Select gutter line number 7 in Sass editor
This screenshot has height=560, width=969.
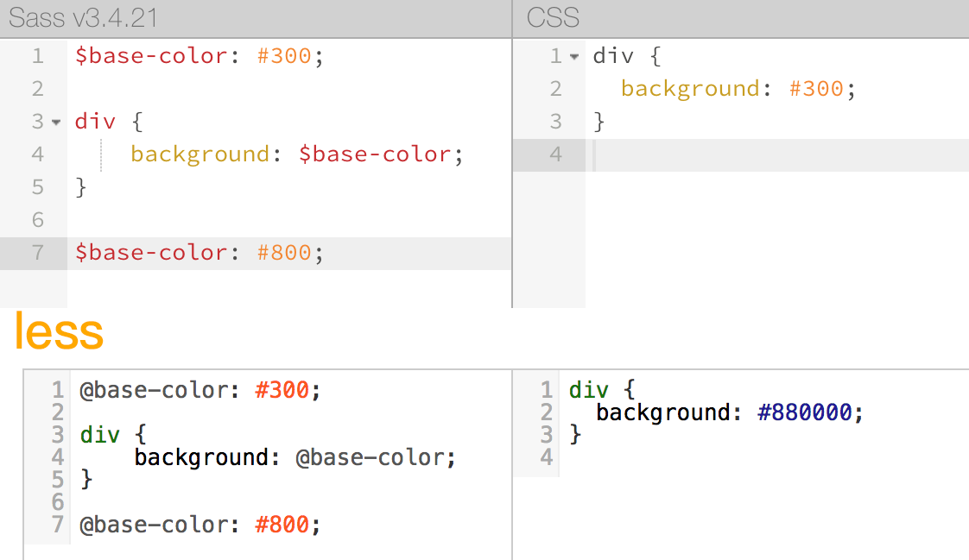click(x=38, y=253)
